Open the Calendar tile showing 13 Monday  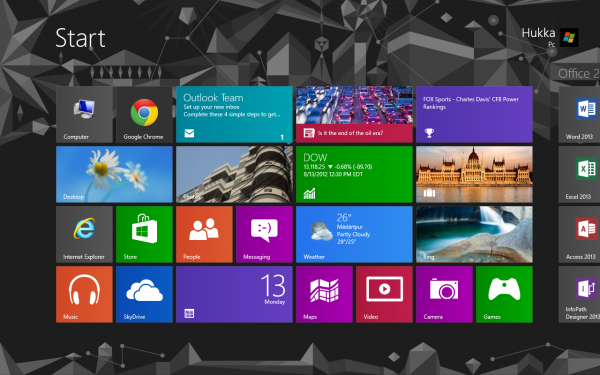[234, 294]
